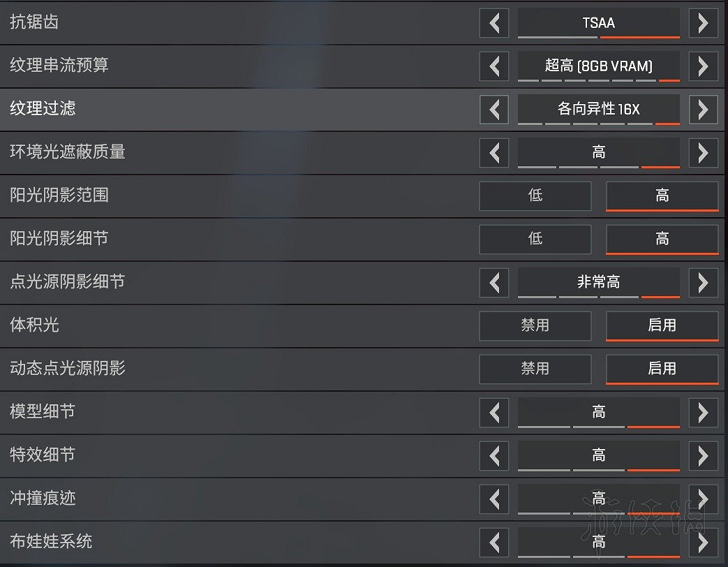Disable 体积光 by selecting 禁用
The width and height of the screenshot is (728, 567).
[535, 326]
